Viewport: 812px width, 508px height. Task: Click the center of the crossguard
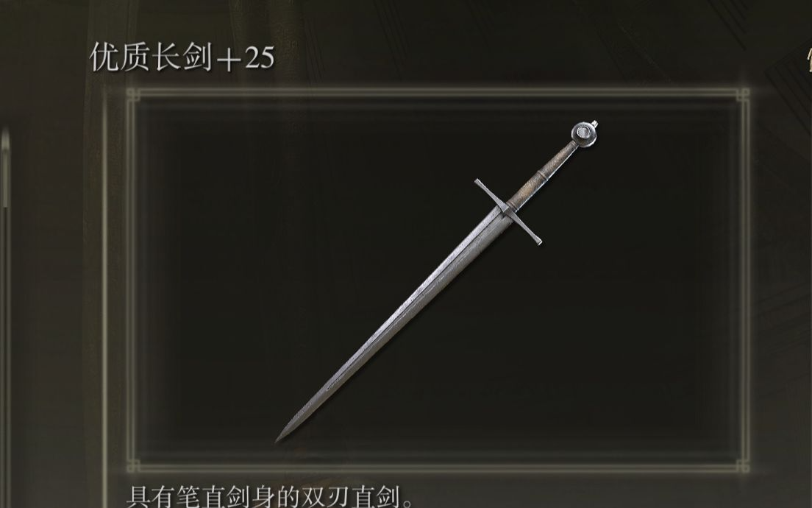[x=507, y=211]
